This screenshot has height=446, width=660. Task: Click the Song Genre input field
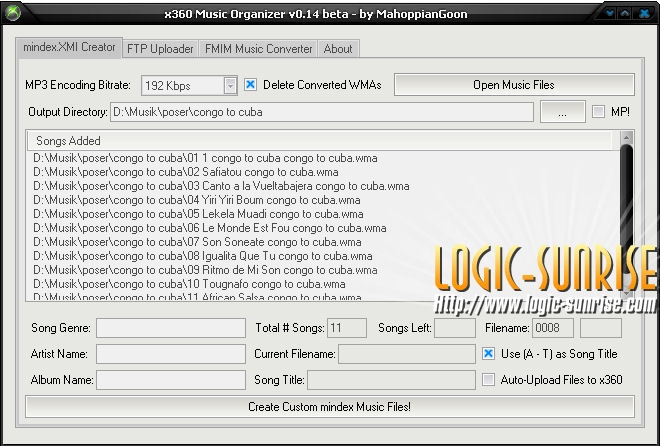click(x=171, y=328)
